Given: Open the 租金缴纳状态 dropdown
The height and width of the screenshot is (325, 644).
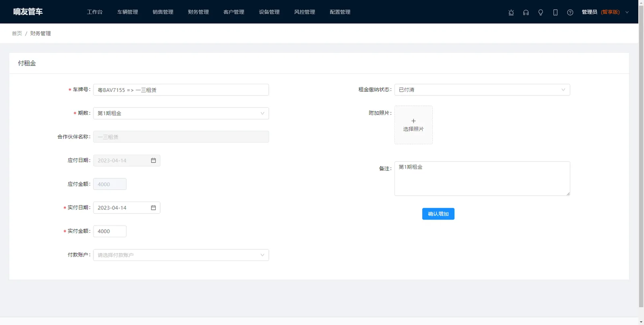Looking at the screenshot, I should pos(482,90).
